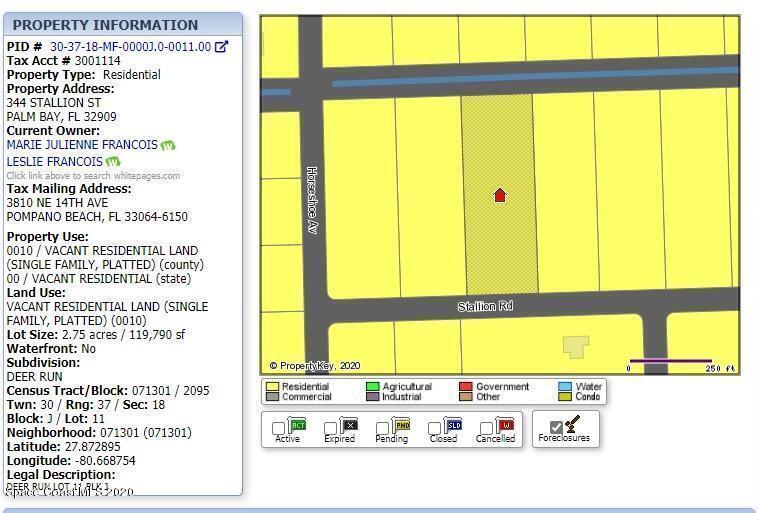Toggle the Expired listings checkbox
Viewport: 758px width, 513px height.
point(331,428)
